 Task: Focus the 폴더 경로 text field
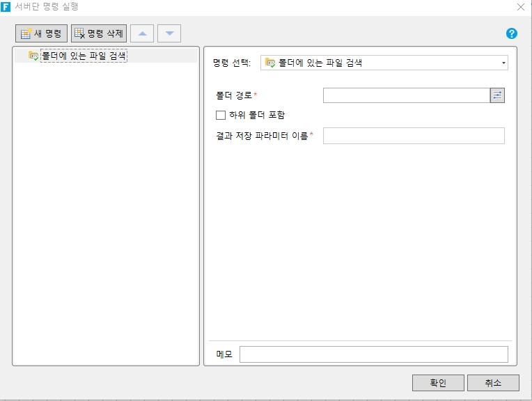point(406,95)
